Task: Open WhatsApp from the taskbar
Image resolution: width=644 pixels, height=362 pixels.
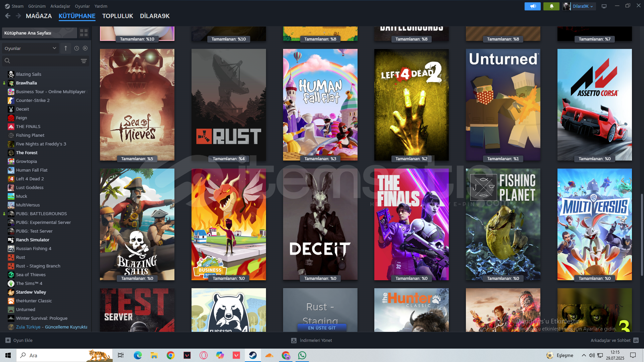Action: pyautogui.click(x=302, y=355)
